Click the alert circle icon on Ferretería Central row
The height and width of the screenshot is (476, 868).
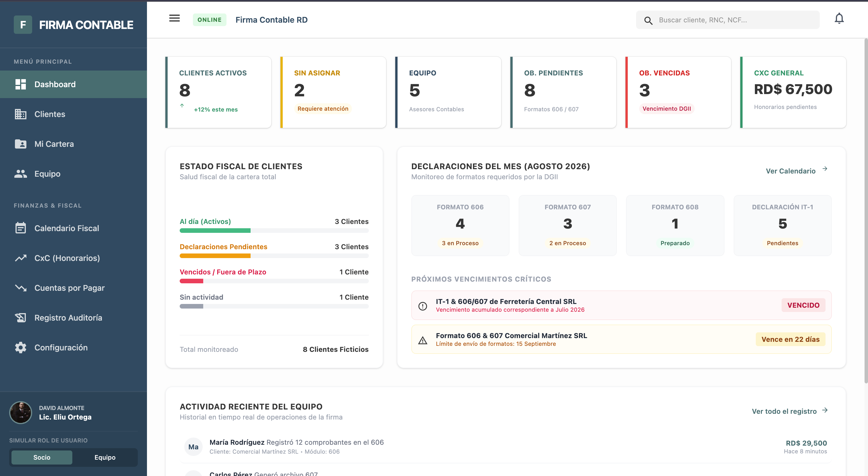click(x=423, y=306)
